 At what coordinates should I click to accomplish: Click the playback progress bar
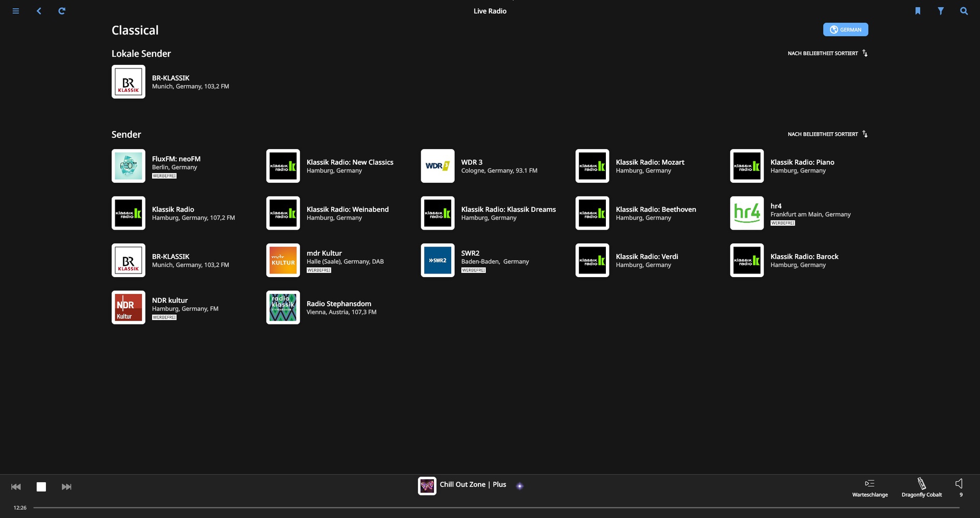click(496, 508)
